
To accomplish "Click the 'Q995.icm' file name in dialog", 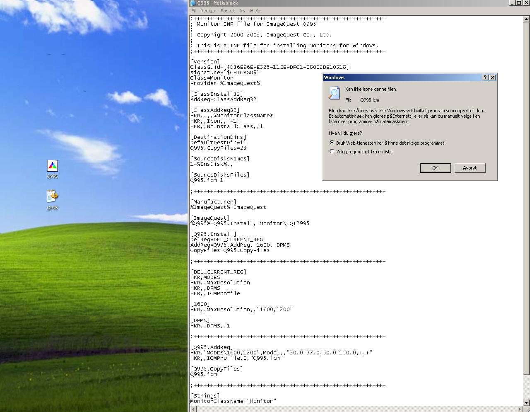I will click(369, 100).
